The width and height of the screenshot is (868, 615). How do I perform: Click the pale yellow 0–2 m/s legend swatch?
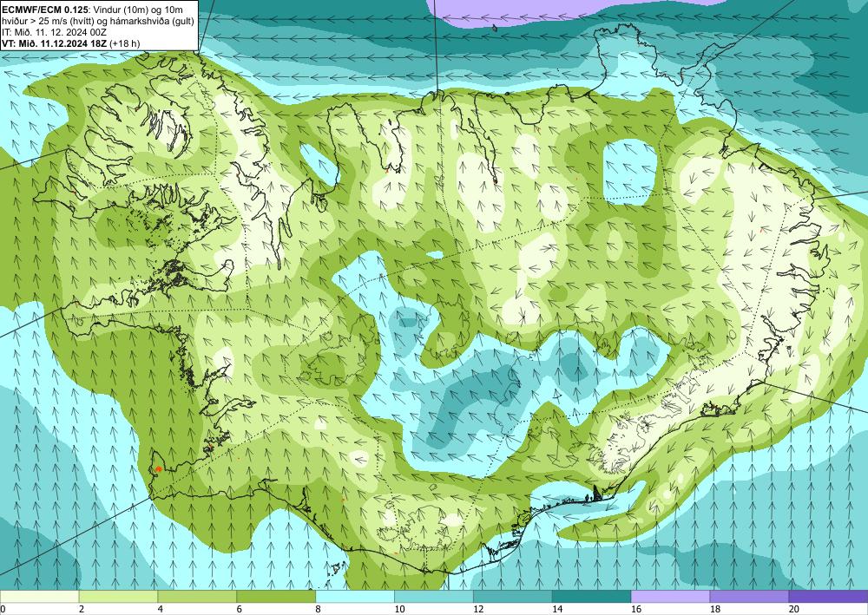click(40, 596)
